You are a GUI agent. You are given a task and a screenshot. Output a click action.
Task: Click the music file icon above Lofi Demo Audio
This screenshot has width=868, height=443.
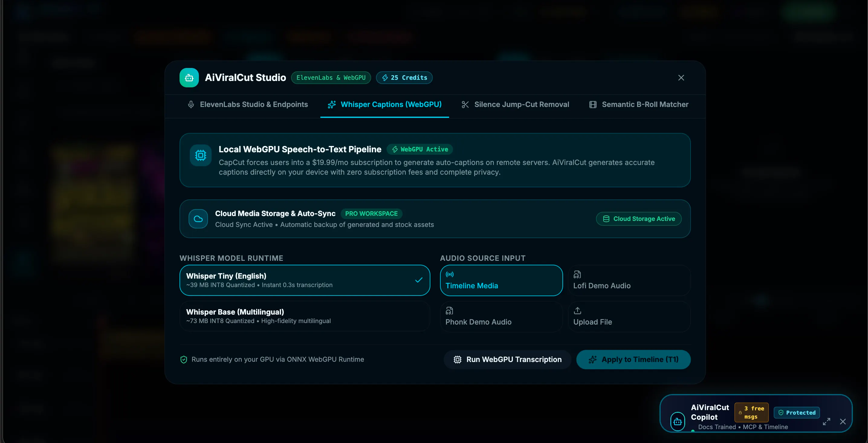(577, 275)
